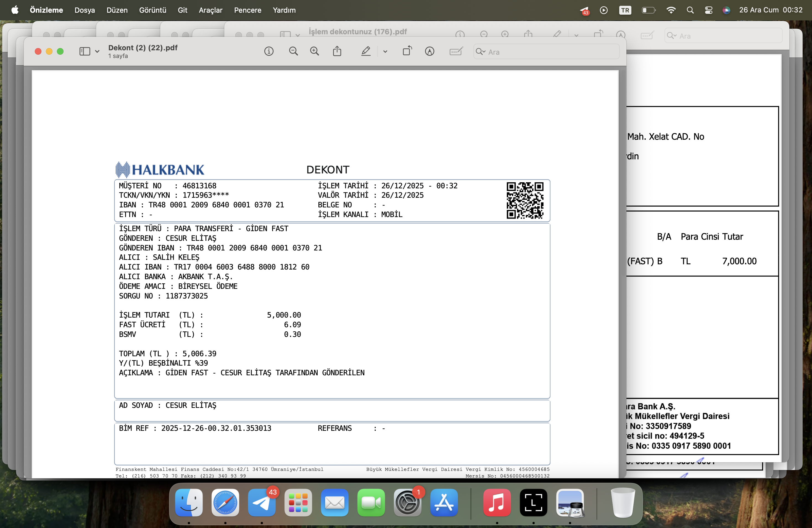Image resolution: width=812 pixels, height=528 pixels.
Task: Expand the highlight style dropdown arrow
Action: coord(385,52)
